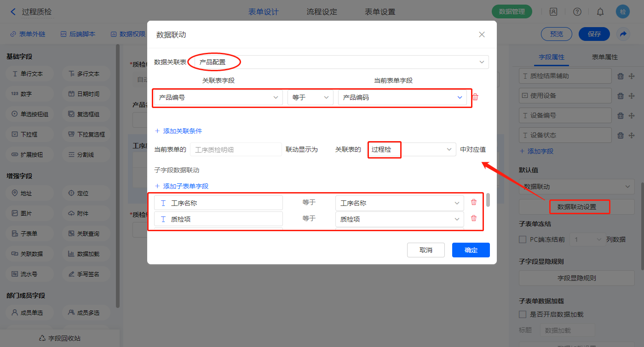Close the 数据联动 dialog
The width and height of the screenshot is (644, 347).
coord(482,34)
